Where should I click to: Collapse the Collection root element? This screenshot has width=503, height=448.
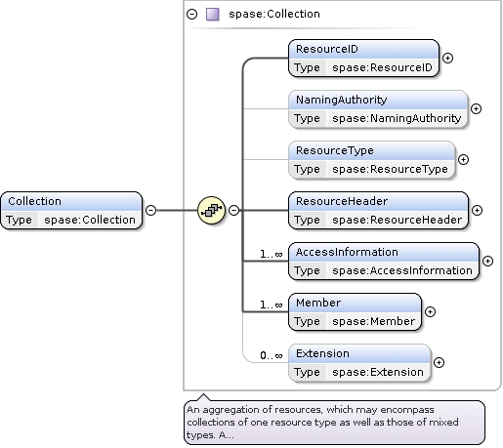150,210
